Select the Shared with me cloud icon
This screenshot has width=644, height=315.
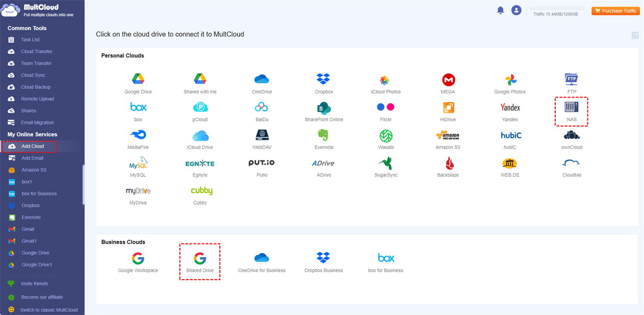pos(200,79)
